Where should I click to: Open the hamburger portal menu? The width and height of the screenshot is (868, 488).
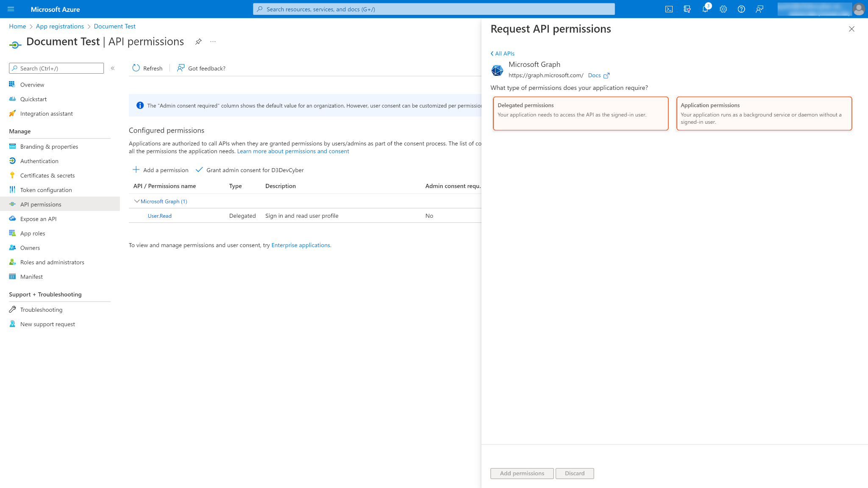pyautogui.click(x=11, y=9)
